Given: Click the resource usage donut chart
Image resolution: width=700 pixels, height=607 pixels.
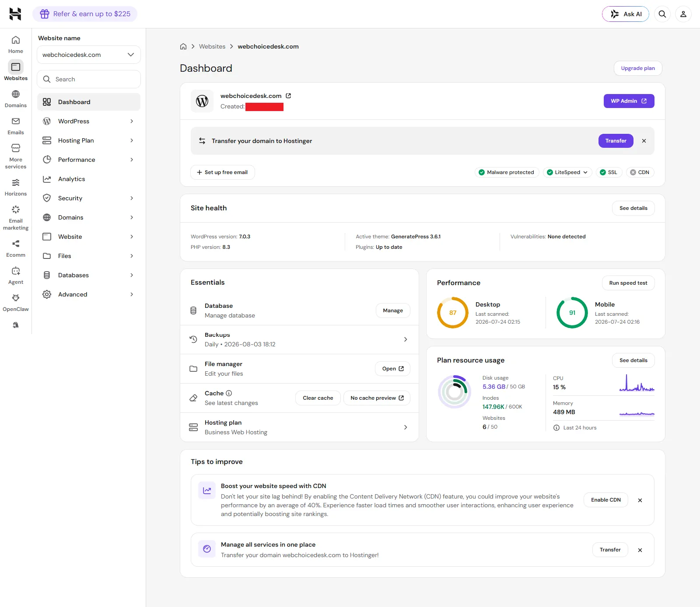Looking at the screenshot, I should [x=455, y=392].
